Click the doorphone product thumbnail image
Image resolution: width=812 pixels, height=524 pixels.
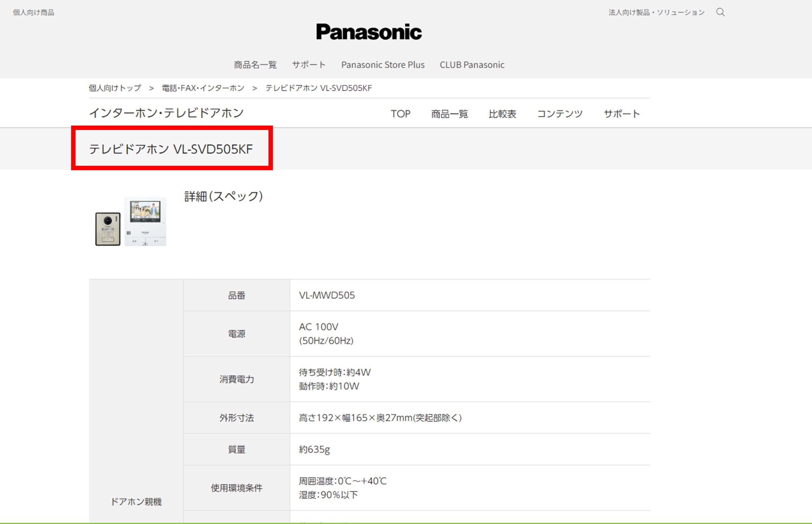click(131, 222)
